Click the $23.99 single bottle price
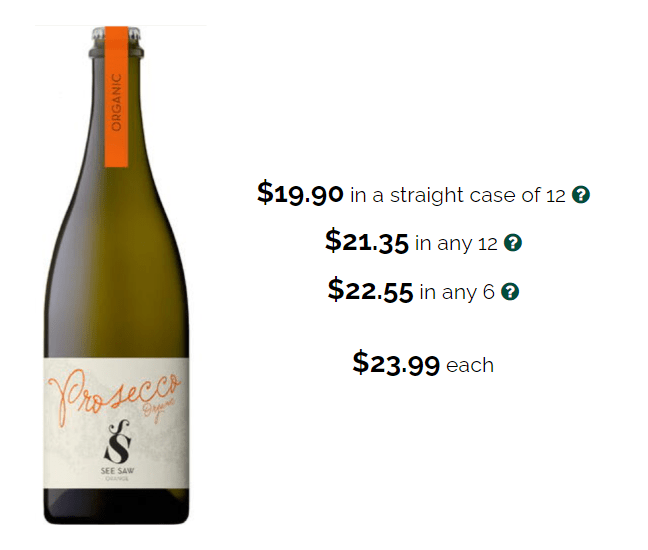Screen dimensions: 648x550 click(396, 364)
